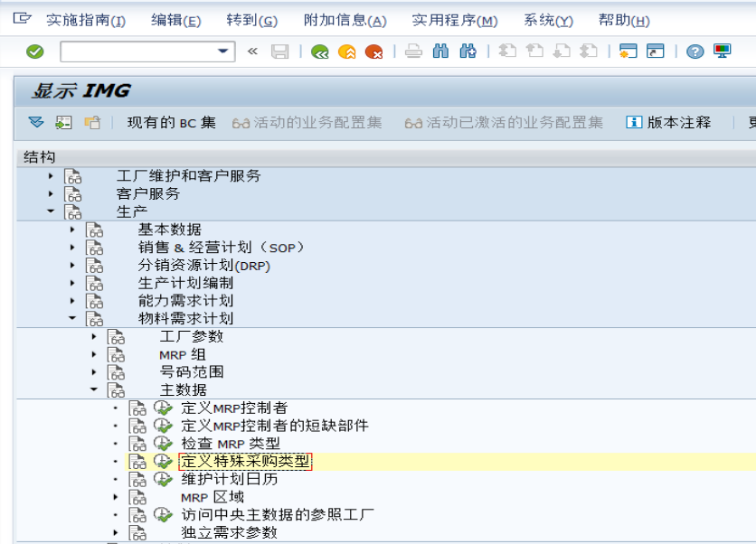Click the Last Page icon
This screenshot has width=756, height=544.
[589, 52]
